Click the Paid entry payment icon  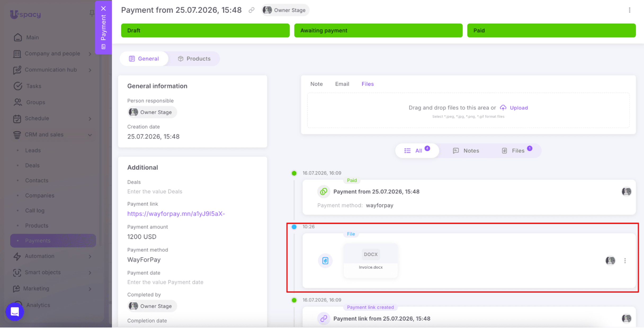(324, 191)
